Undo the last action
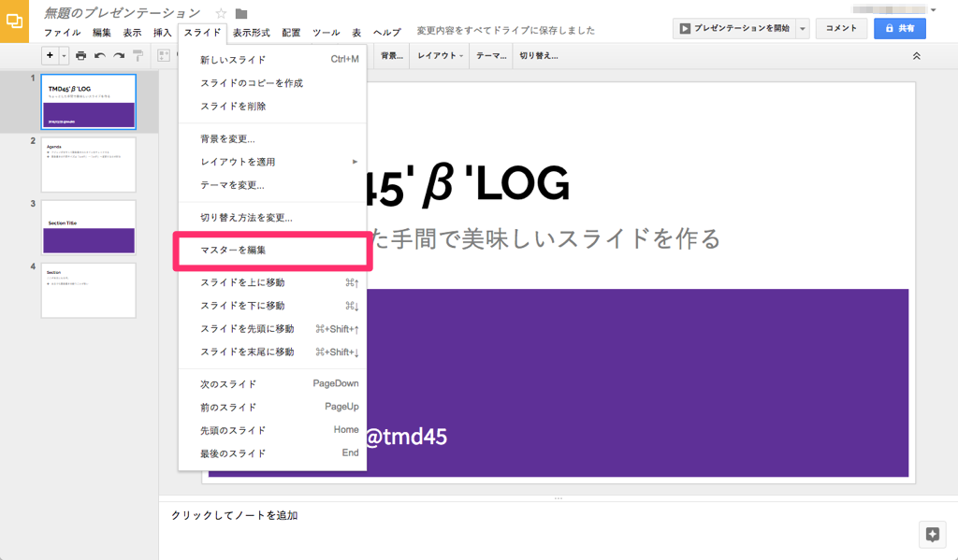 click(x=99, y=55)
